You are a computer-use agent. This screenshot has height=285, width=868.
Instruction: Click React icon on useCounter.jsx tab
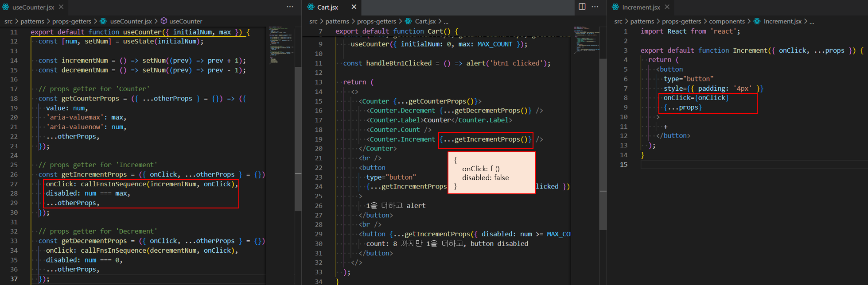5,7
